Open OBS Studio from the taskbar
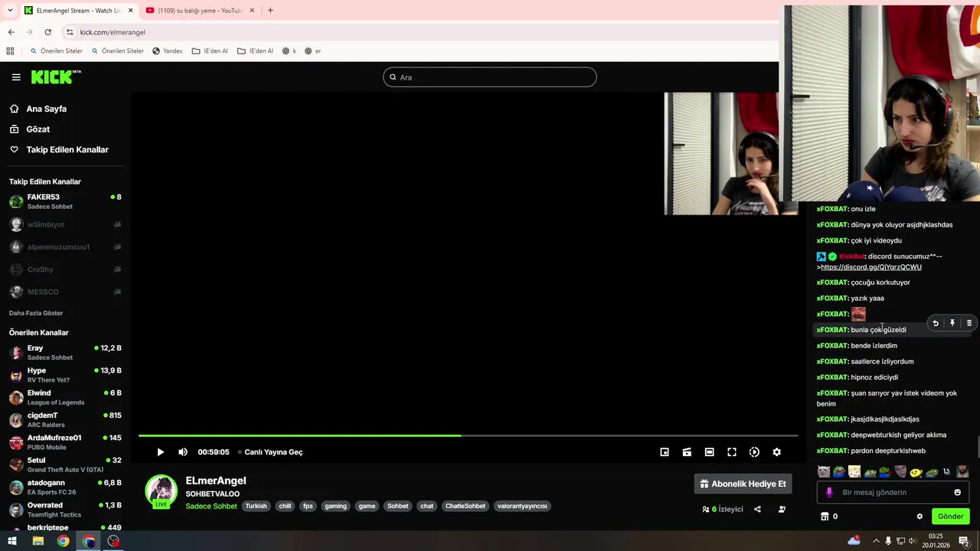The height and width of the screenshot is (551, 980). pyautogui.click(x=113, y=541)
